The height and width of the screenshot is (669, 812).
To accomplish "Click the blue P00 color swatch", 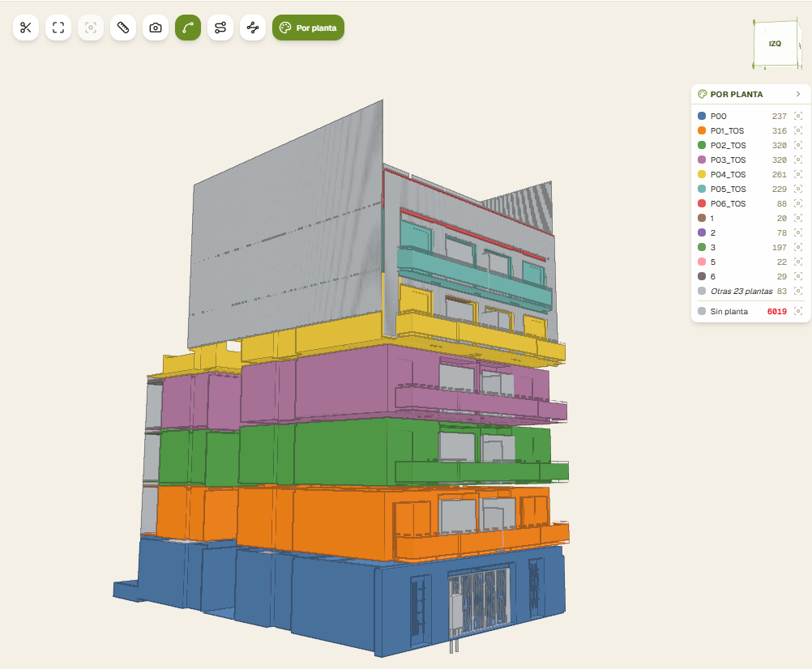I will point(702,116).
